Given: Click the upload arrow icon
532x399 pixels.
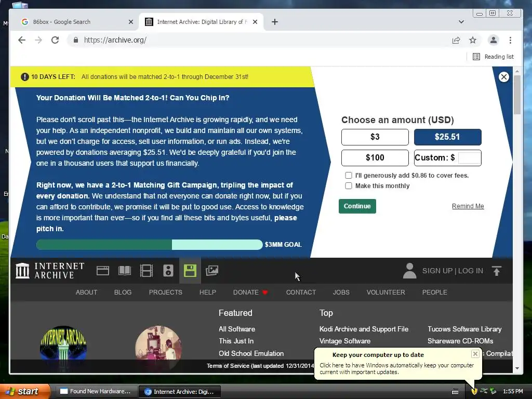Looking at the screenshot, I should pyautogui.click(x=496, y=271).
